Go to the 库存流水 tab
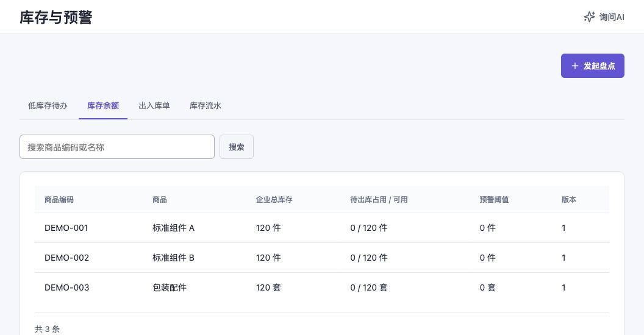644x335 pixels. point(206,106)
